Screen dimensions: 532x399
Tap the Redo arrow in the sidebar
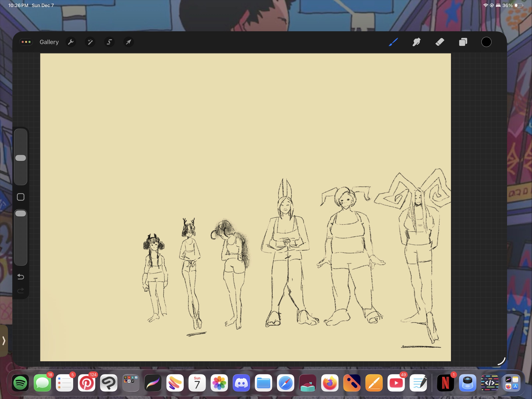pyautogui.click(x=21, y=291)
